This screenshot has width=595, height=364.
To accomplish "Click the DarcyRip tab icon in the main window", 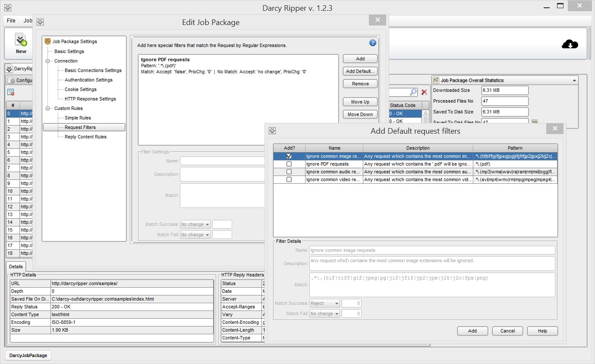I will pyautogui.click(x=9, y=69).
